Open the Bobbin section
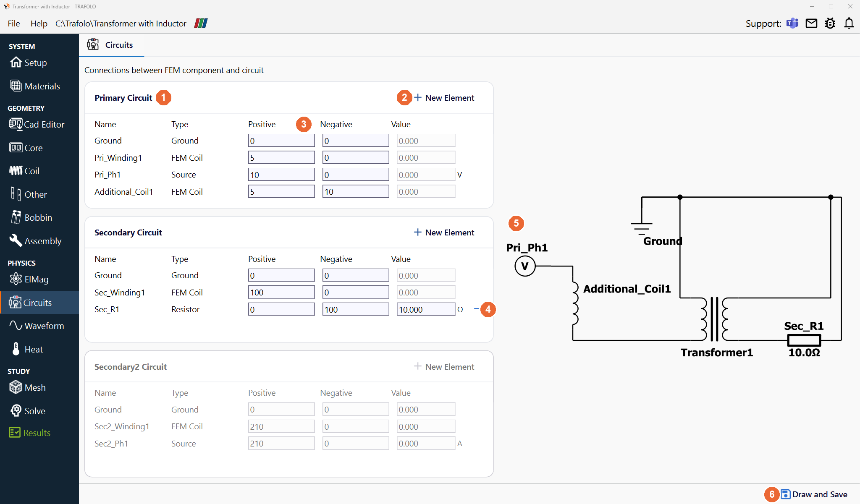The width and height of the screenshot is (860, 504). coord(31,217)
